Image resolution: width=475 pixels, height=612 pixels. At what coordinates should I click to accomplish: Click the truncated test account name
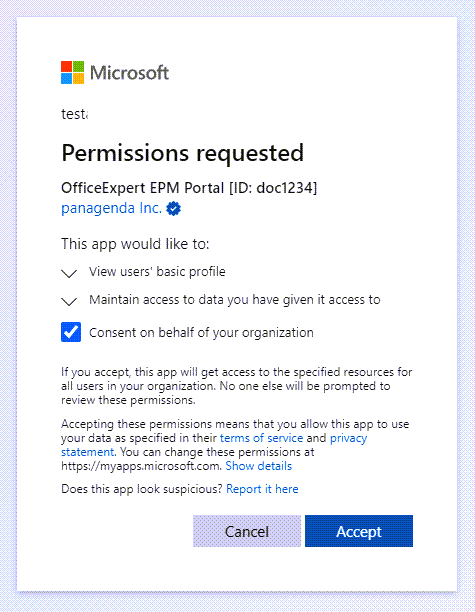75,114
